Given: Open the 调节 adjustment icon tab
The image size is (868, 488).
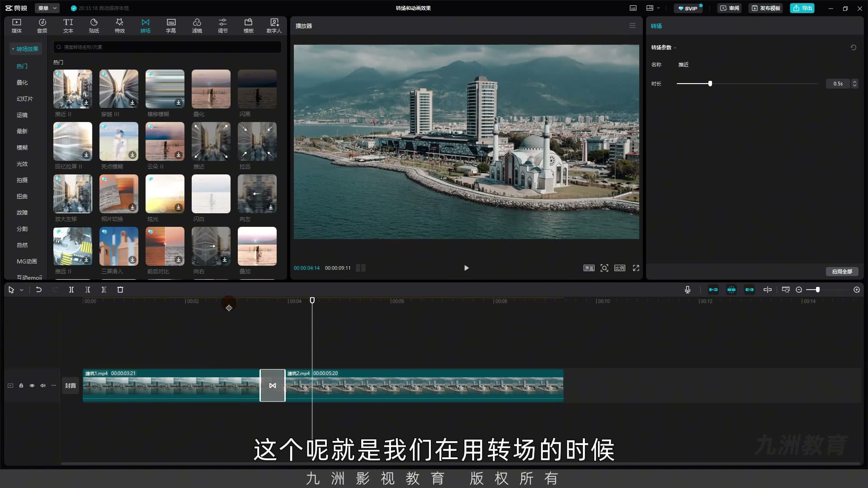Looking at the screenshot, I should tap(223, 26).
